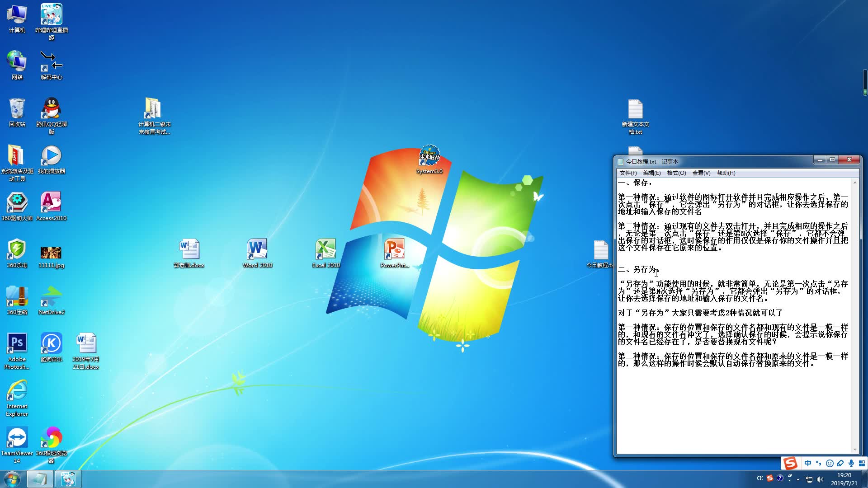Image resolution: width=868 pixels, height=488 pixels.
Task: Open the 帮助(H) menu in Notepad
Action: coord(726,173)
